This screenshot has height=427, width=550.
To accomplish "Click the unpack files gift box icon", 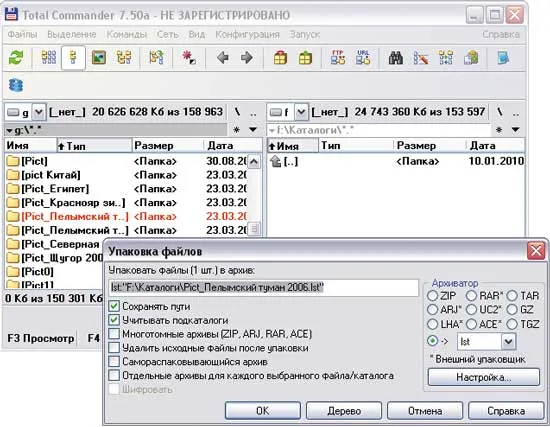I will tap(305, 58).
